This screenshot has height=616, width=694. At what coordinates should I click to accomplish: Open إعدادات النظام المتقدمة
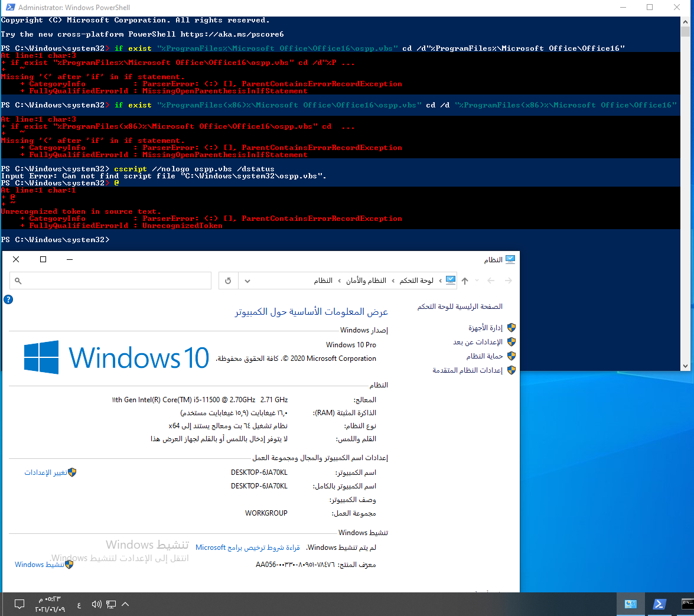[468, 370]
